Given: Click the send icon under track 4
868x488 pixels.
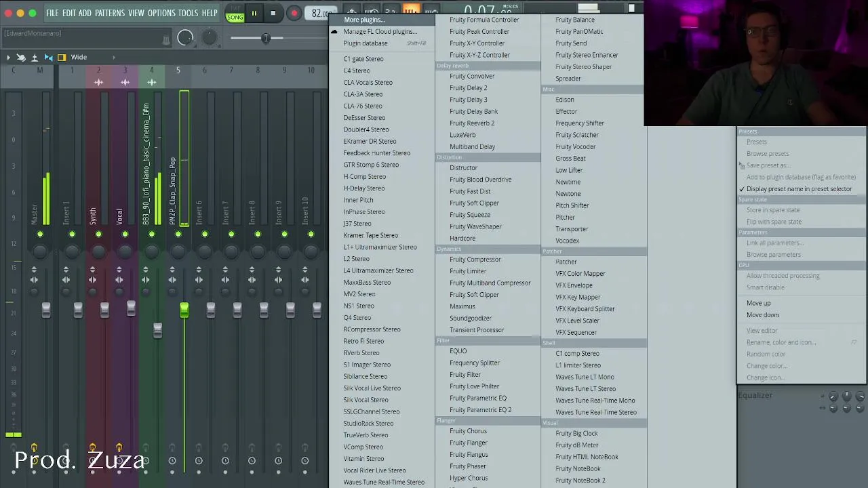Looking at the screenshot, I should click(x=151, y=83).
